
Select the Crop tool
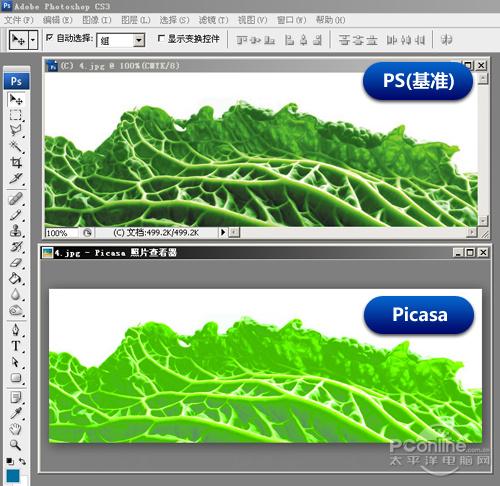(x=15, y=162)
